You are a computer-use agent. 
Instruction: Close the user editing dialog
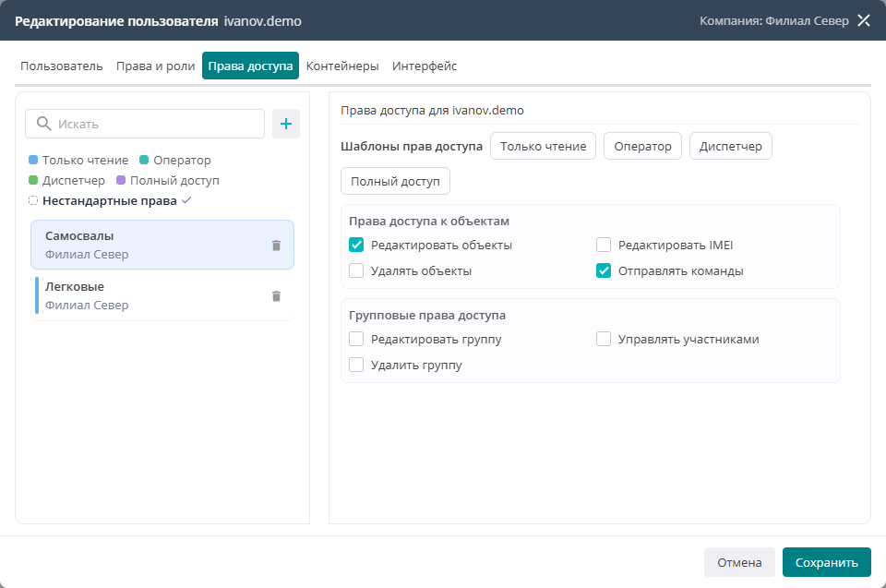pos(864,20)
